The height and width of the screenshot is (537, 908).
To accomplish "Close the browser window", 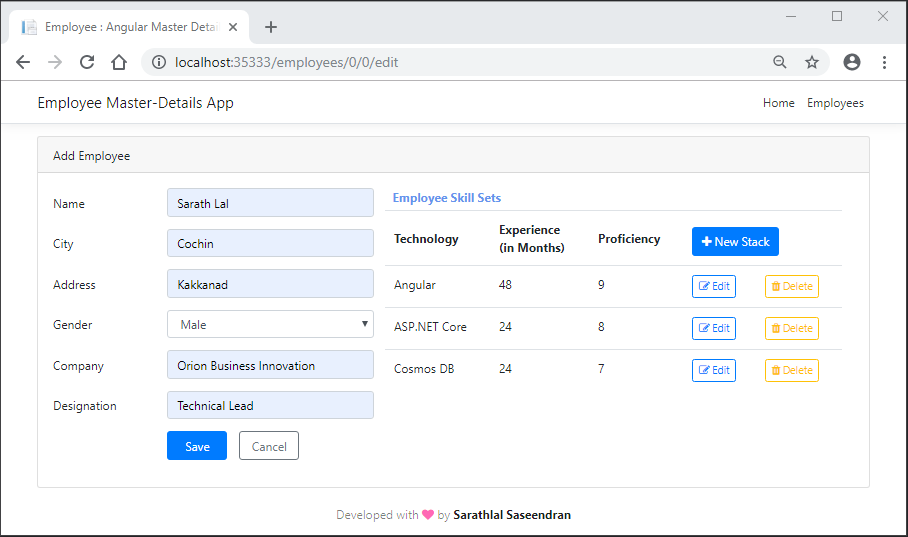I will click(883, 16).
